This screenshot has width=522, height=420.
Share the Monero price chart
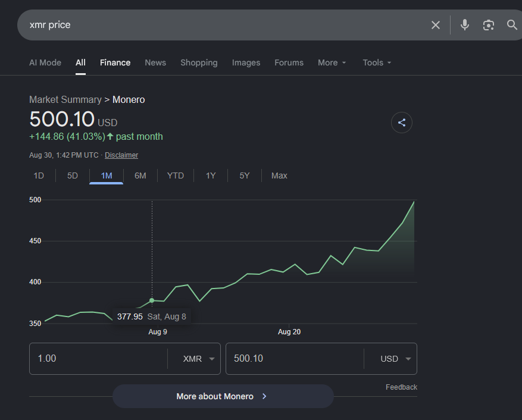point(402,123)
